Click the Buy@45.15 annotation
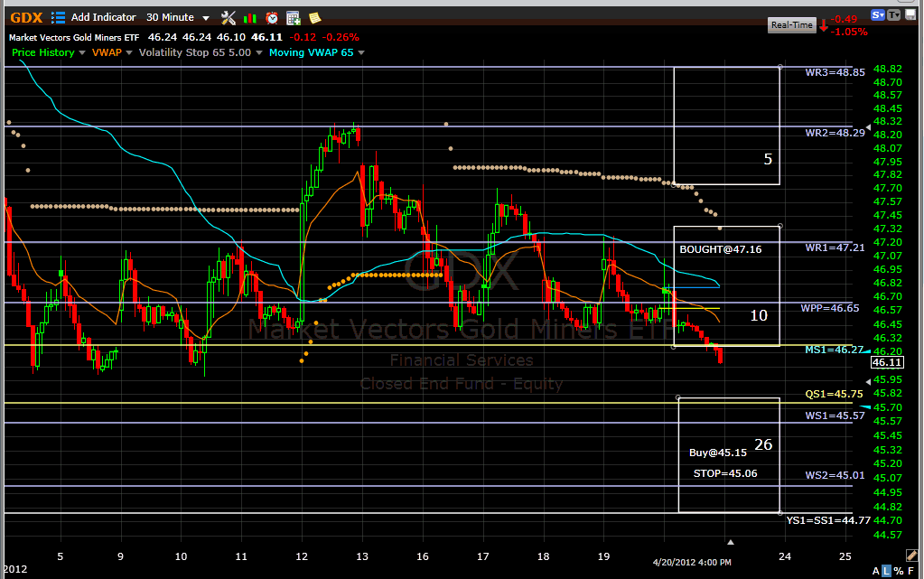The width and height of the screenshot is (924, 579). 718,453
